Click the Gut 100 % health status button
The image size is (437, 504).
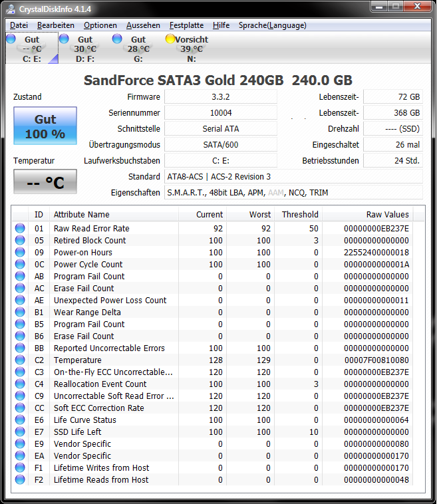pyautogui.click(x=45, y=126)
